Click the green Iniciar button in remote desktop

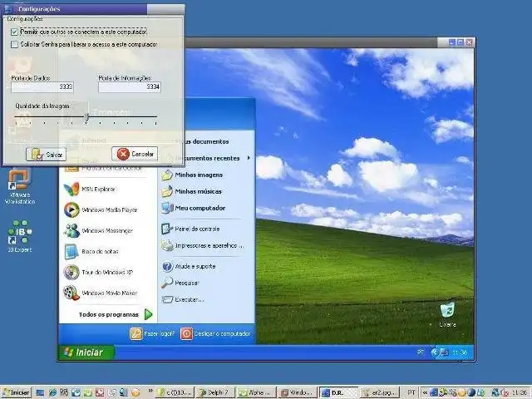(86, 352)
